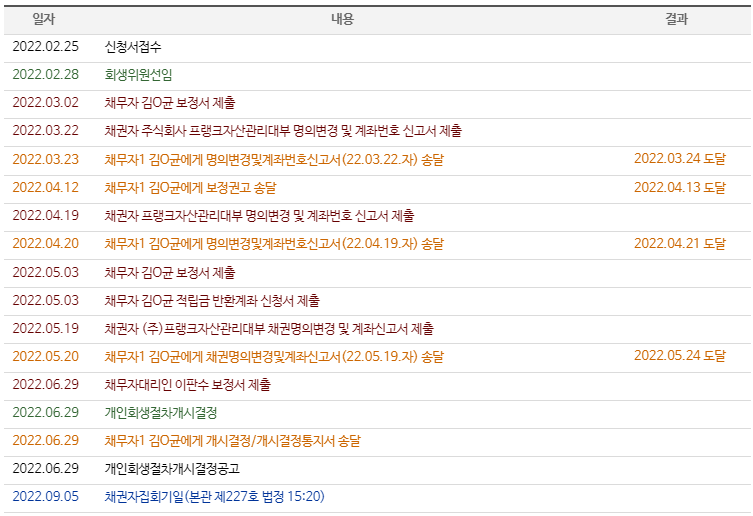
Task: Select the '신청서접수' entry
Action: point(133,47)
